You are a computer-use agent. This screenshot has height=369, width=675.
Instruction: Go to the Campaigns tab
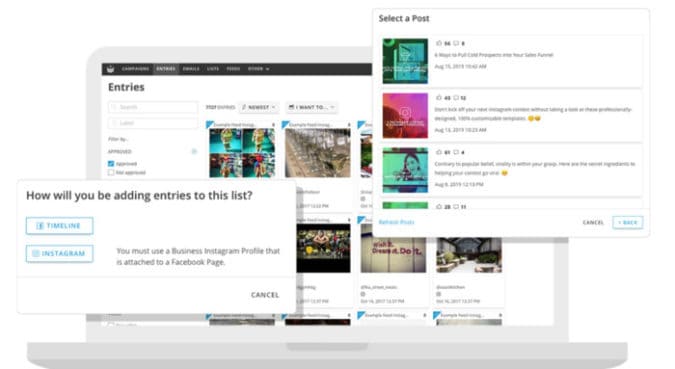click(x=135, y=69)
